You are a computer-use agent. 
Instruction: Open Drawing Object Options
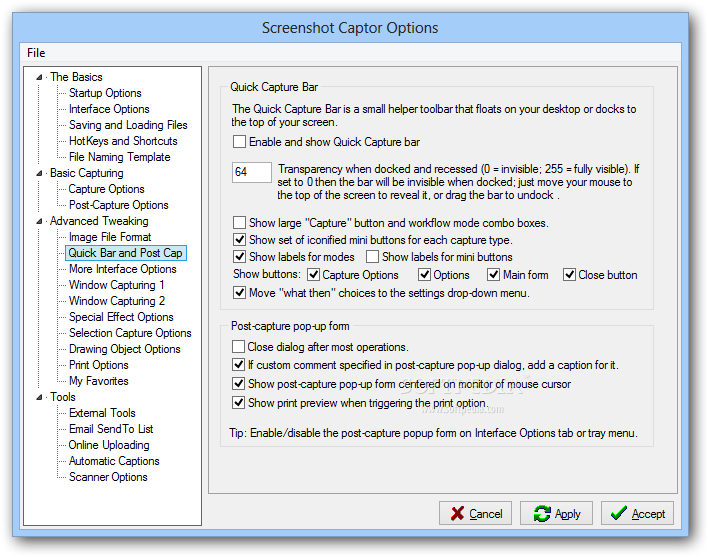pyautogui.click(x=124, y=349)
